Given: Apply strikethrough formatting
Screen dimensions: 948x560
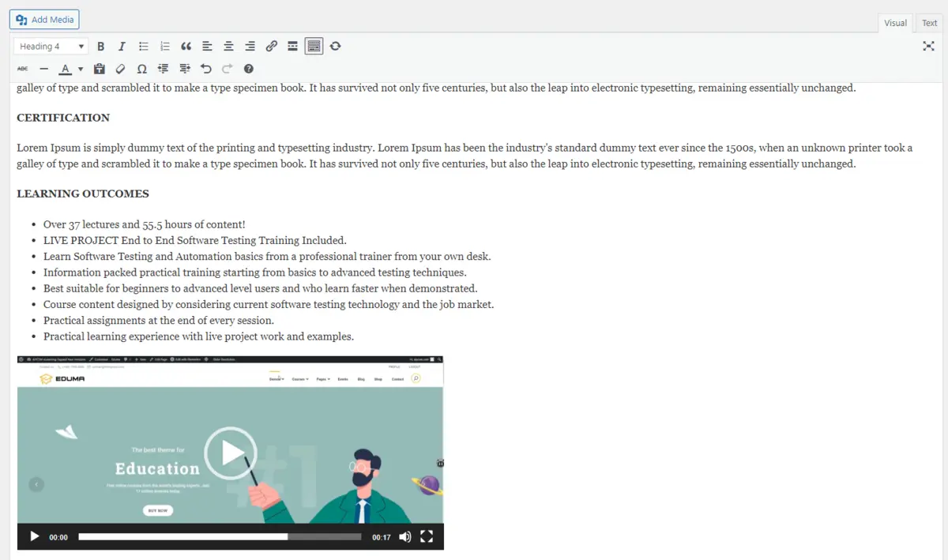Looking at the screenshot, I should pos(22,69).
